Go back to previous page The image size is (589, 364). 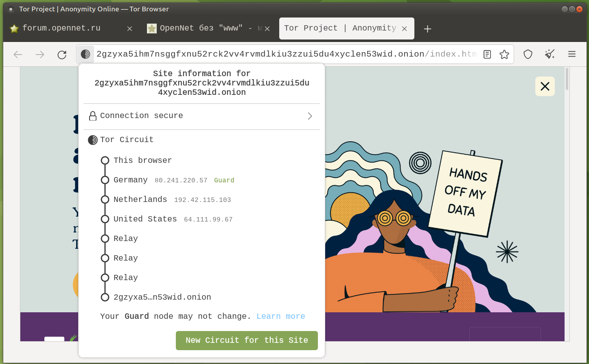(x=18, y=55)
